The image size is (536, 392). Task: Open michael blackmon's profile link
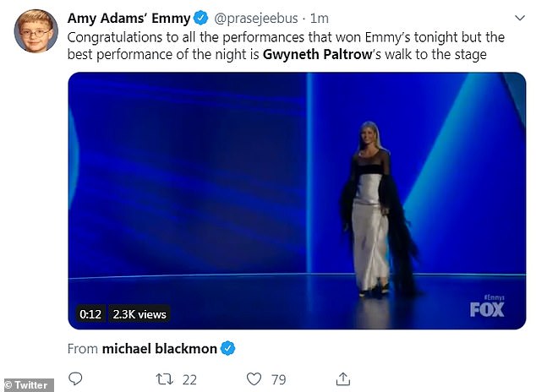click(159, 348)
